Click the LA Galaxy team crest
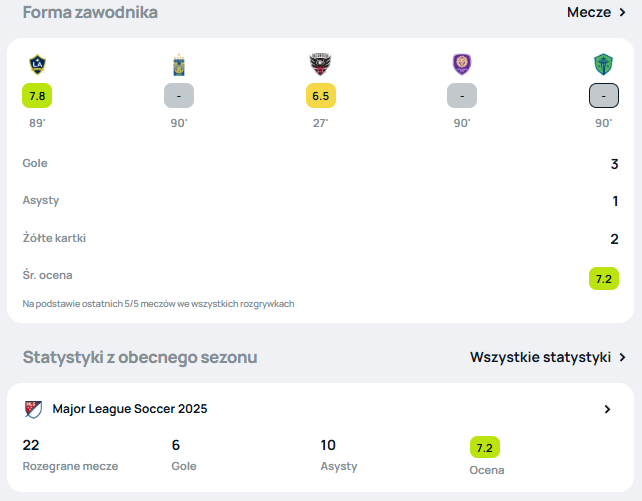This screenshot has height=501, width=642. 37,65
